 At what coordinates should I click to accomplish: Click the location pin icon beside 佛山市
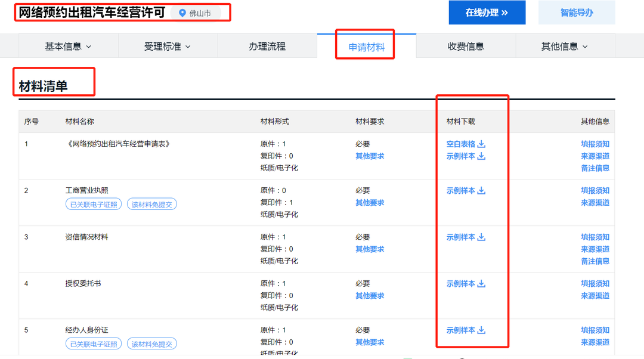point(182,13)
